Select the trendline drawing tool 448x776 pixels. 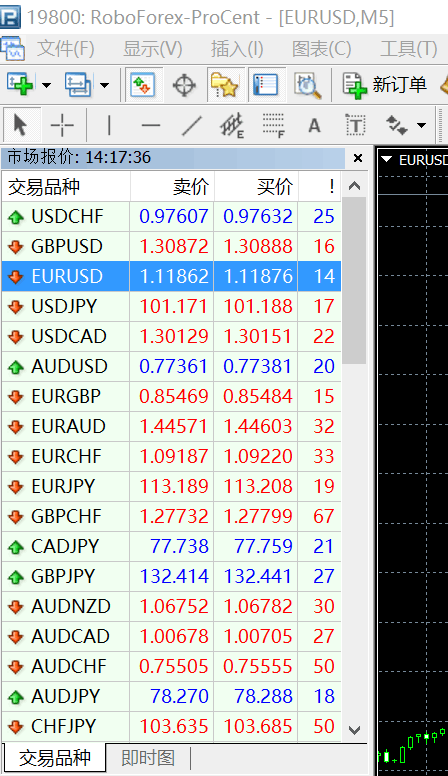pyautogui.click(x=192, y=125)
